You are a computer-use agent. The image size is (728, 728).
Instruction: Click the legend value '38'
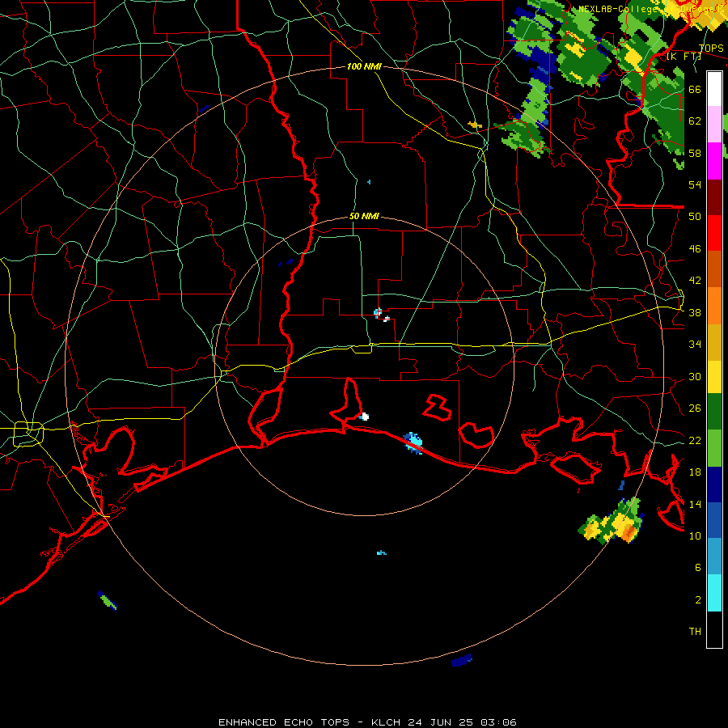695,312
